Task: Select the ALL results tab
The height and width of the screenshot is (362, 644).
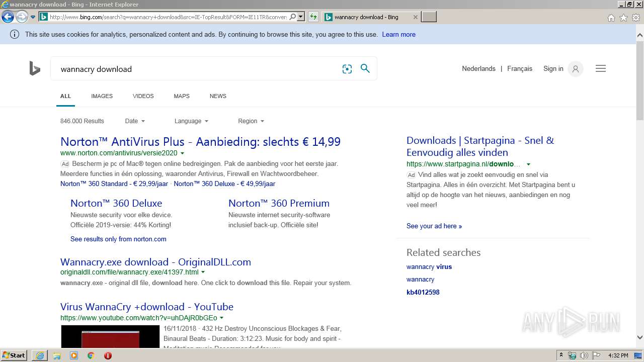Action: coord(65,96)
